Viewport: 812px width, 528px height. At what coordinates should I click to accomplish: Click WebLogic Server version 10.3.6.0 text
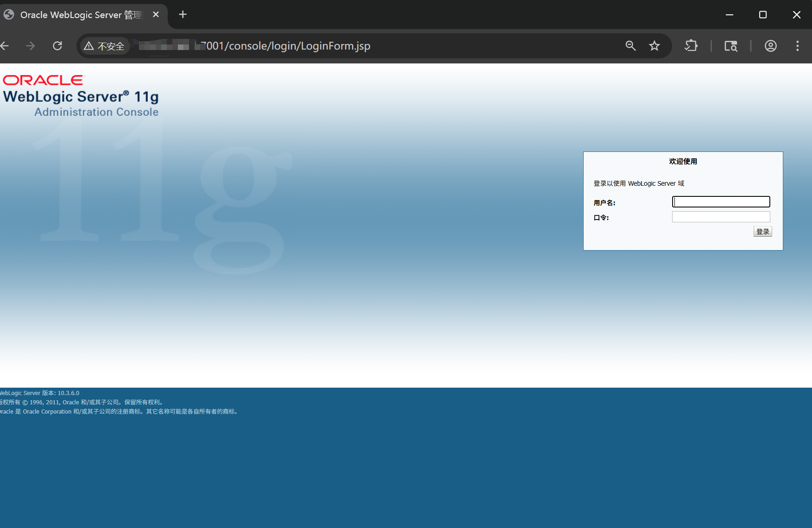39,393
